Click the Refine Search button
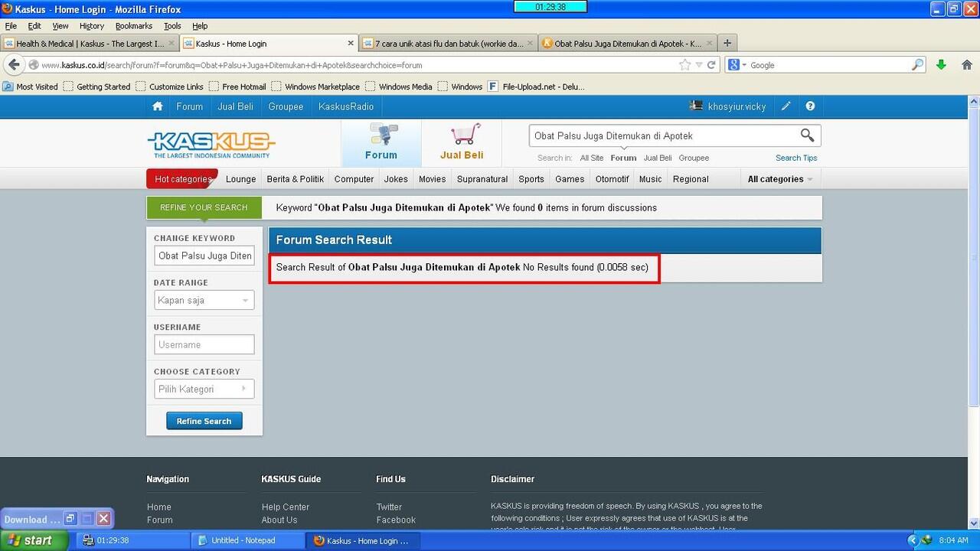This screenshot has width=980, height=551. click(x=204, y=421)
